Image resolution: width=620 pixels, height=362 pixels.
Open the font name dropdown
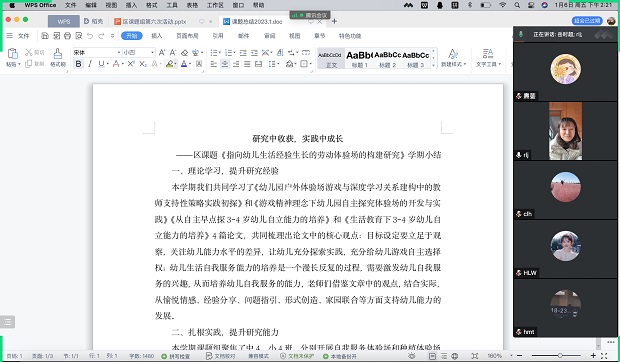(x=118, y=52)
